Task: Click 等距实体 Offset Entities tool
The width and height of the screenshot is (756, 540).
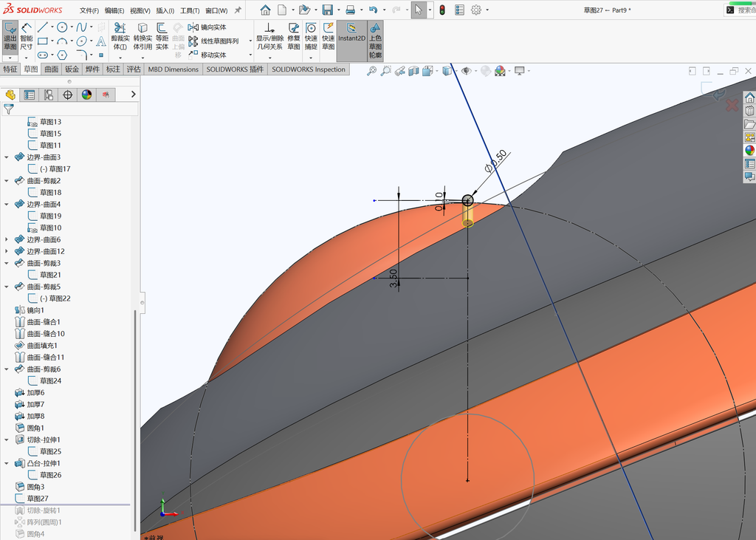Action: click(162, 37)
